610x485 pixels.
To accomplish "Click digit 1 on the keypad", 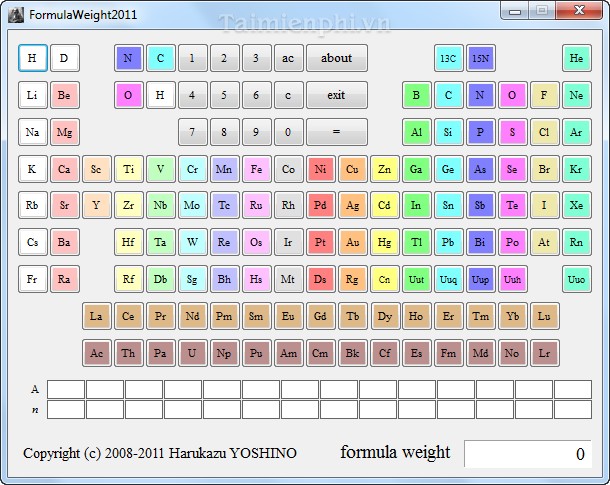I will tap(193, 58).
